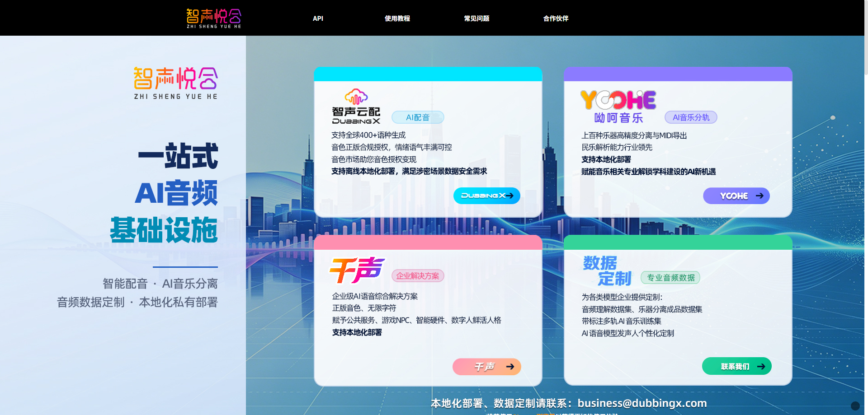868x415 pixels.
Task: Open the 使用教程 menu item
Action: [397, 19]
